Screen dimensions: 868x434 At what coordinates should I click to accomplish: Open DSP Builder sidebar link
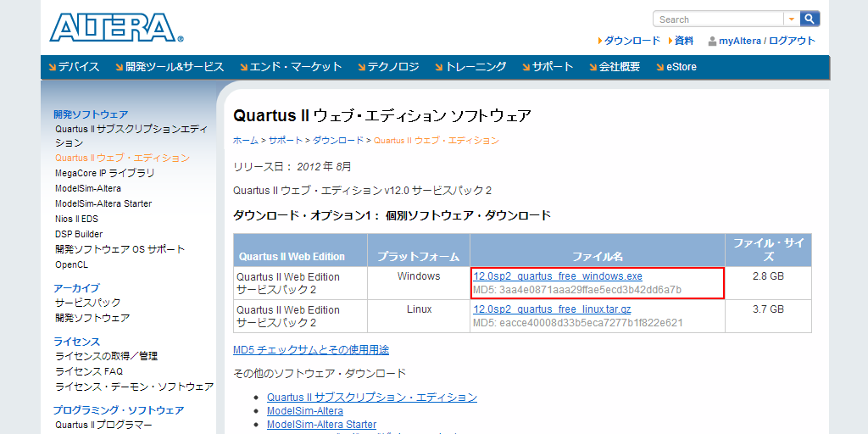(79, 234)
